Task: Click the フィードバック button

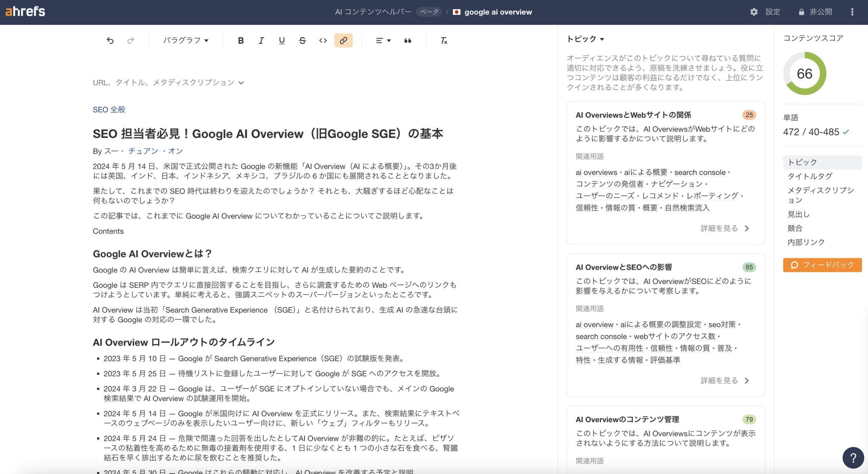Action: point(822,265)
